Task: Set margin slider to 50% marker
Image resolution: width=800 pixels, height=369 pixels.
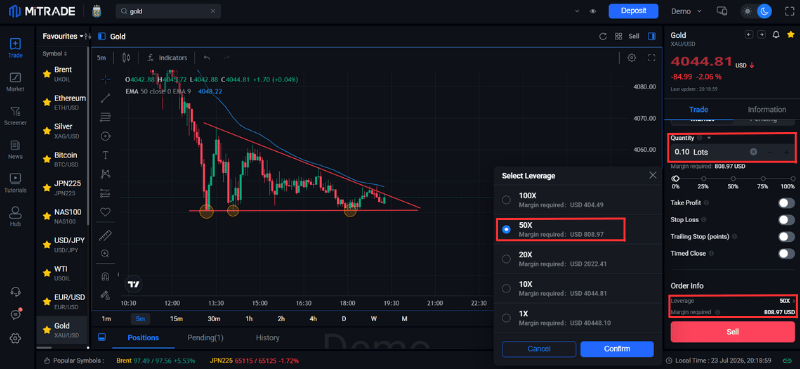Action: click(733, 179)
